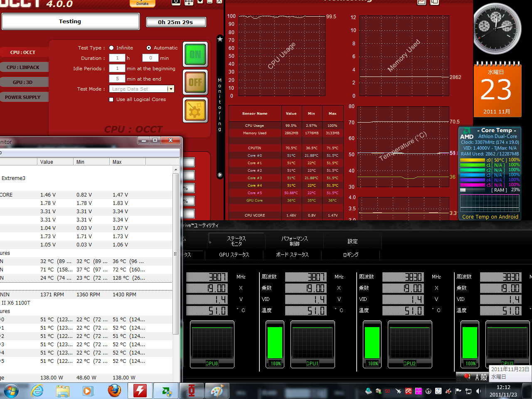The image size is (532, 399).
Task: Open the Action Center flag tray icon
Action: click(x=458, y=391)
